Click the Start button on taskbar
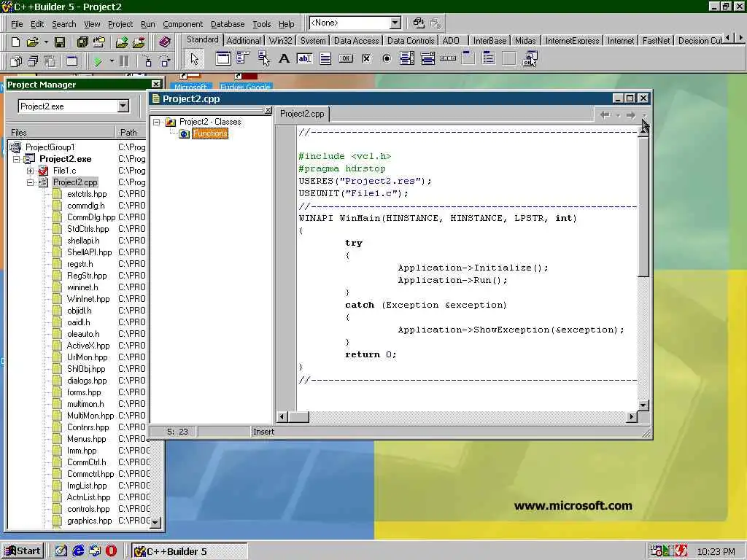Screen dimensions: 747x560 pos(23,551)
